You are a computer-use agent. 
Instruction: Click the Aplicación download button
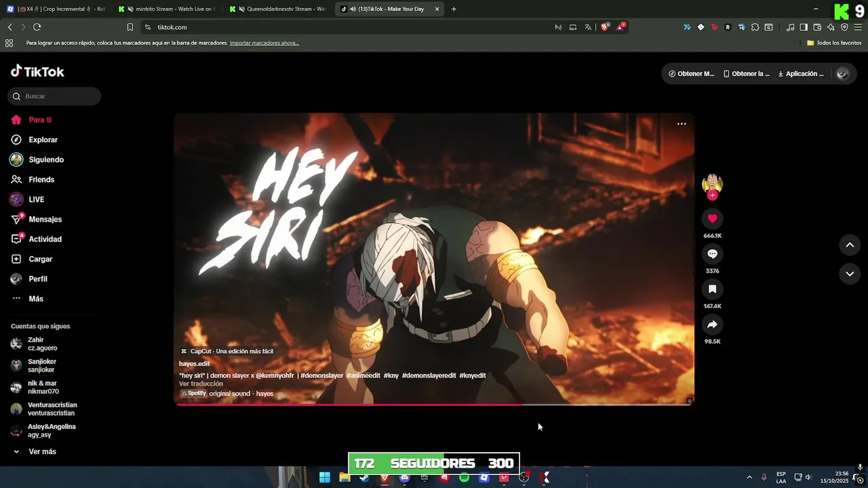tap(801, 74)
